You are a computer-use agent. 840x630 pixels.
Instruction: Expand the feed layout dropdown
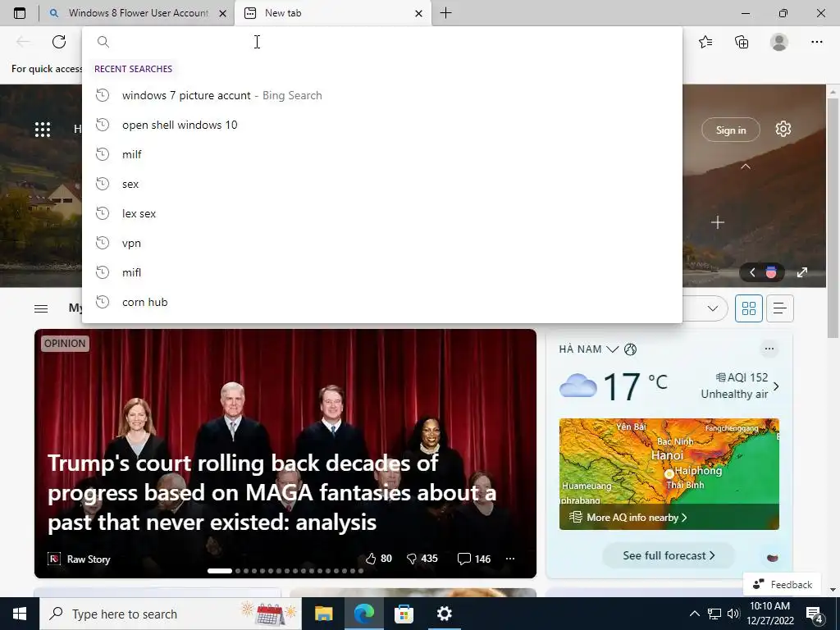click(x=712, y=308)
